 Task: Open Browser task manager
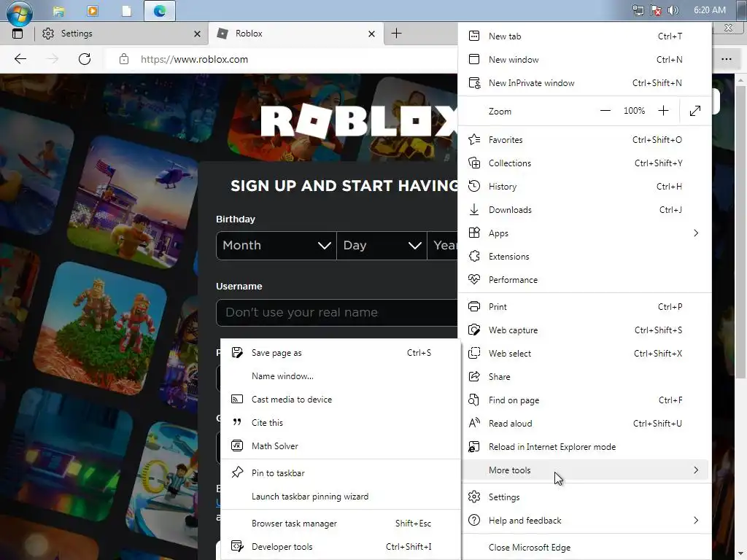coord(341,524)
